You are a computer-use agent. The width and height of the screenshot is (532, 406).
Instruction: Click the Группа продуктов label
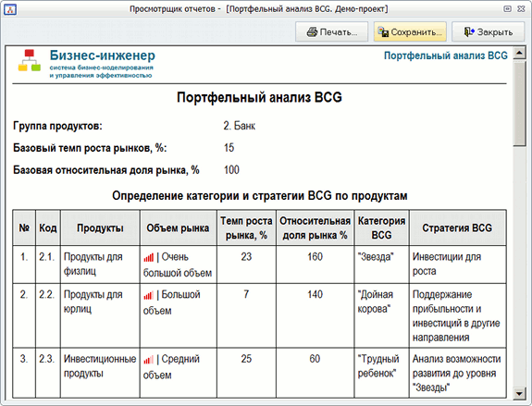[57, 126]
